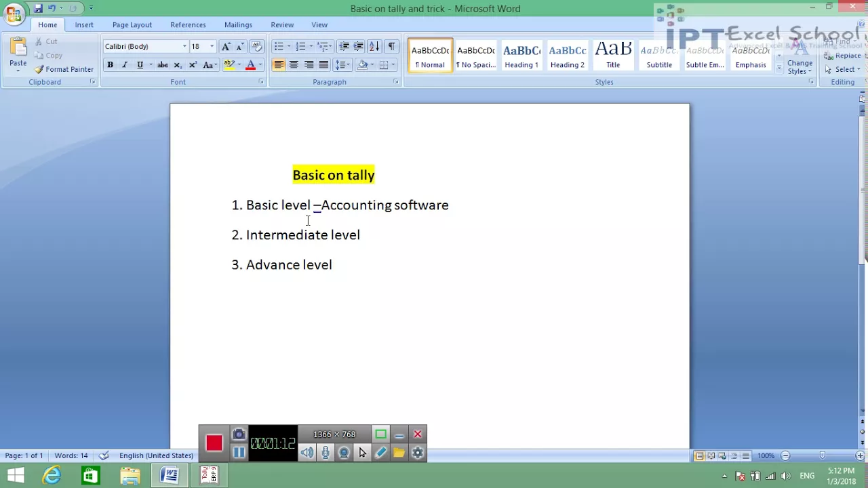This screenshot has width=868, height=488.
Task: Click the Decrease Indent icon
Action: [344, 47]
